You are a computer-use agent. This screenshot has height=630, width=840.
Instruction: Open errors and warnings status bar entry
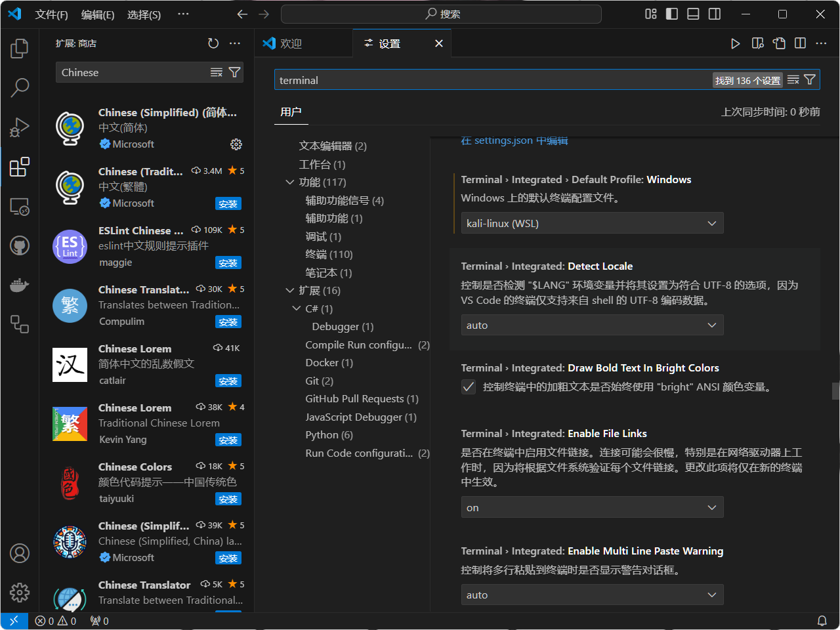click(x=56, y=621)
